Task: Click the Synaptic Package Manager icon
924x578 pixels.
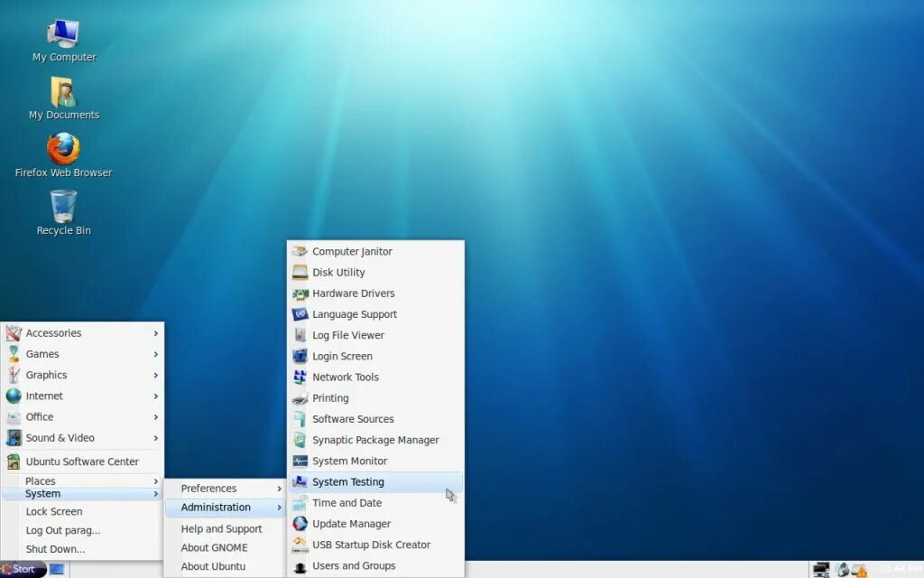Action: (x=300, y=440)
